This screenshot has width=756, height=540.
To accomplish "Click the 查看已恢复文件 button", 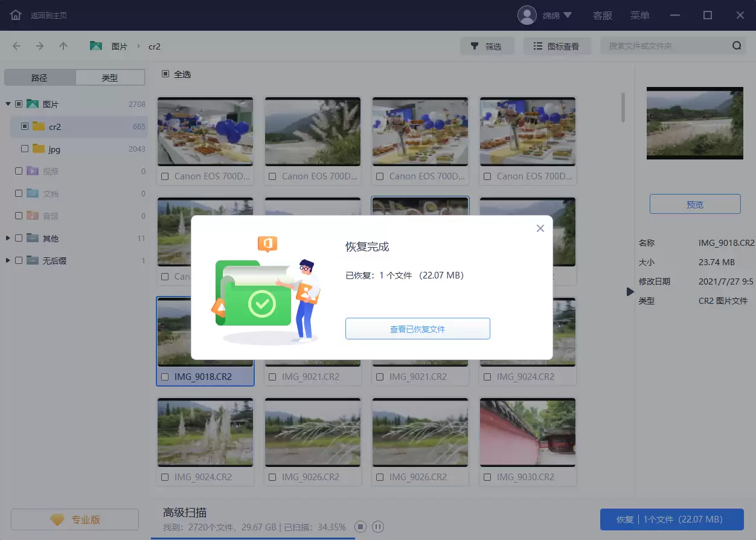I will pyautogui.click(x=417, y=328).
